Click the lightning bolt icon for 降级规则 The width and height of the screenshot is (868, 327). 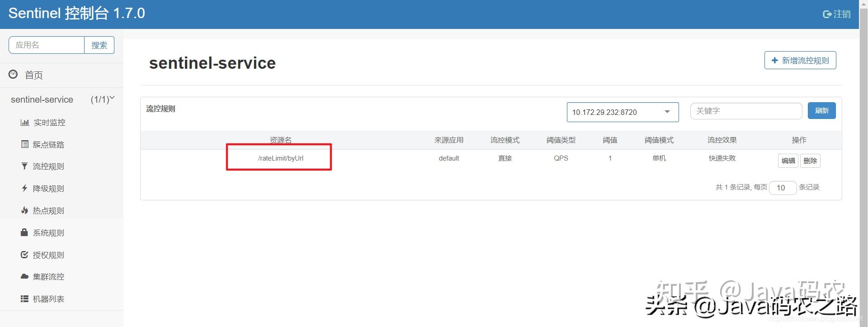pyautogui.click(x=24, y=188)
